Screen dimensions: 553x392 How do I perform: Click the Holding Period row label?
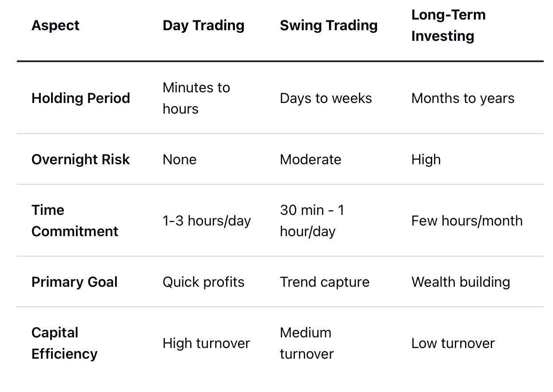tap(81, 98)
